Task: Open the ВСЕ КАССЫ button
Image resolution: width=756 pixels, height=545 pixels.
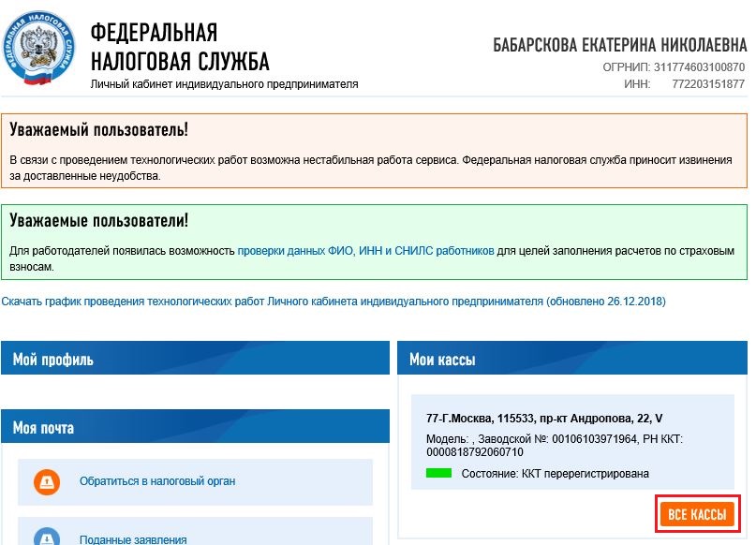Action: [x=697, y=514]
